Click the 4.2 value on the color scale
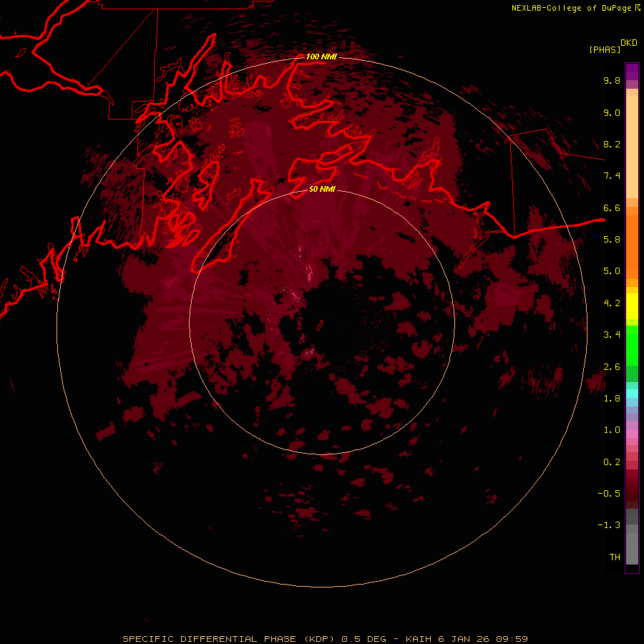Screen dimensions: 644x644 (612, 303)
